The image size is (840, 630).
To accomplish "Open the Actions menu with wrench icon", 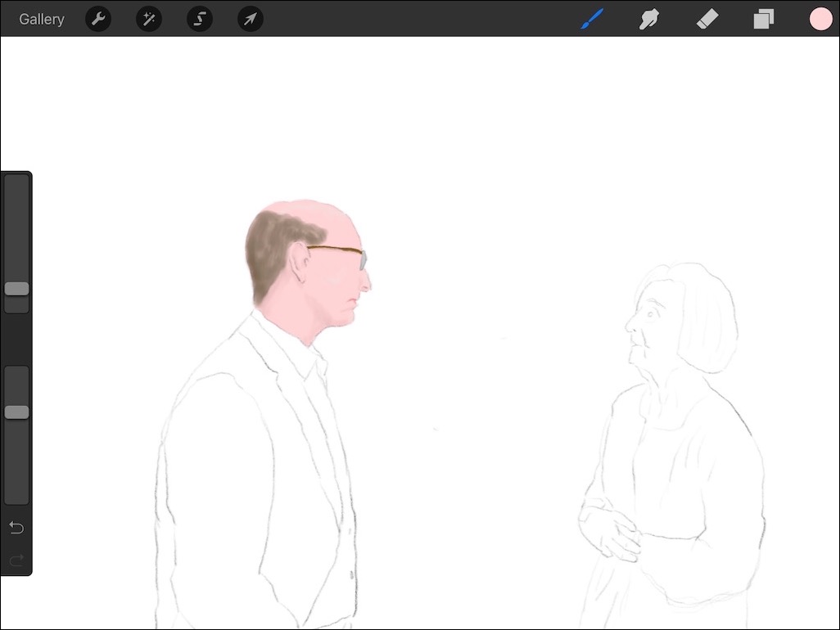I will pos(98,18).
